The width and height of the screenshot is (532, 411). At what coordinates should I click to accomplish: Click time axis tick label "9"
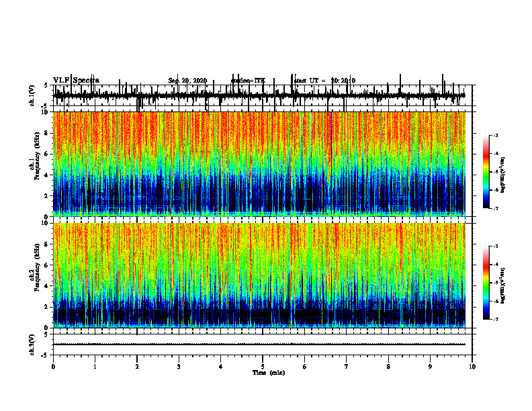click(x=430, y=367)
